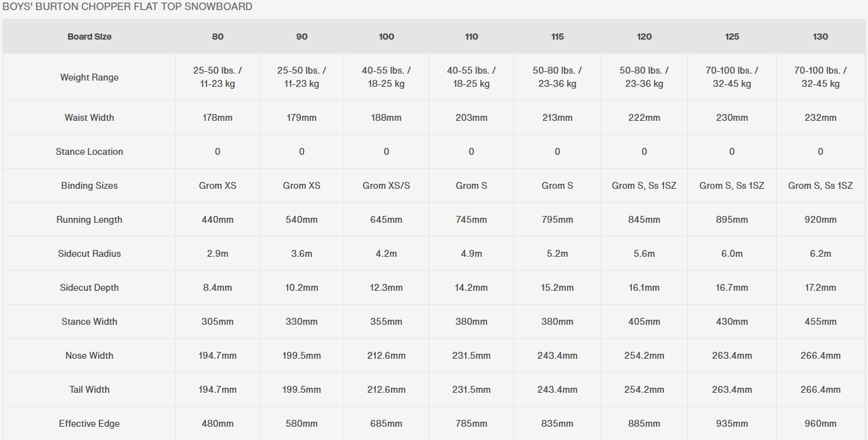Screen dimensions: 868x440
Task: Click the 130 board size column header
Action: coord(820,37)
